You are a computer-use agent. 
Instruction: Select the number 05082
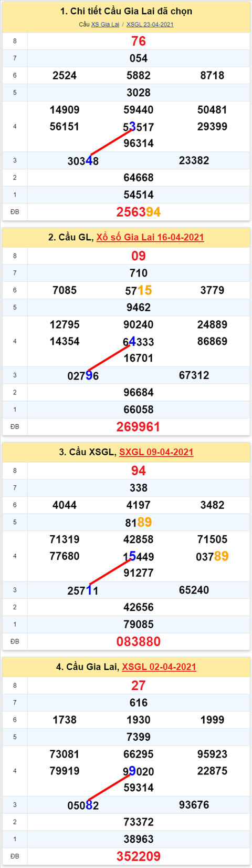[83, 805]
